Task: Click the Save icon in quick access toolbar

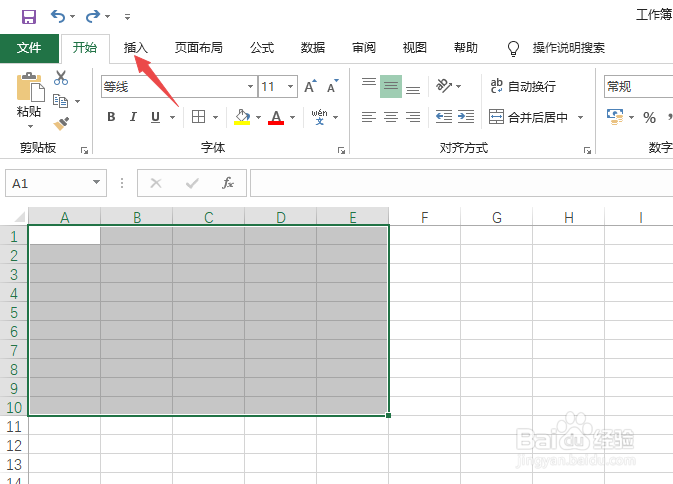Action: (29, 17)
